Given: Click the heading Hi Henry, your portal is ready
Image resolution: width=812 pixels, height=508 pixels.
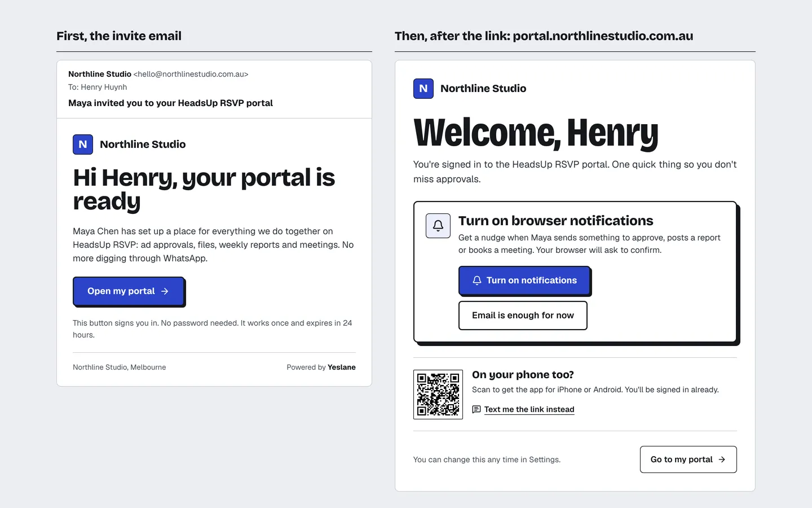Looking at the screenshot, I should click(x=204, y=190).
